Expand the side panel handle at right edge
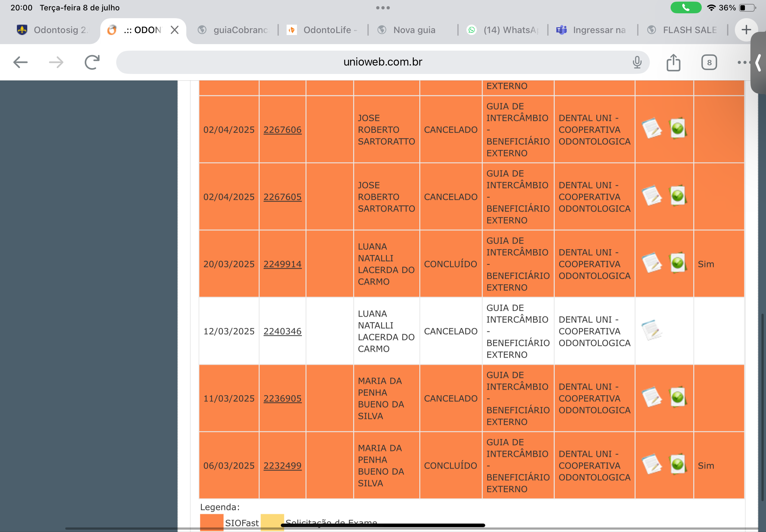Screen dimensions: 766x532 tap(759, 63)
